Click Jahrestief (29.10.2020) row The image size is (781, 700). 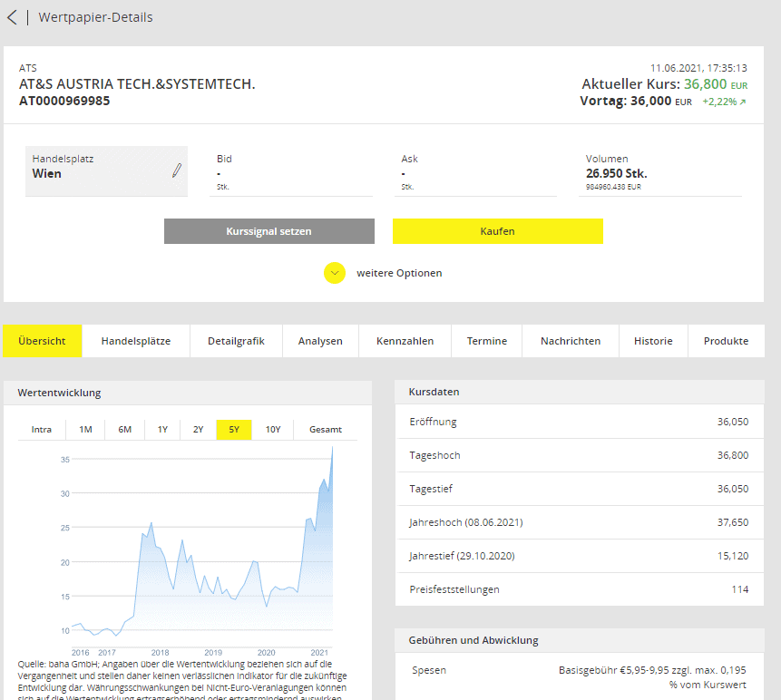point(581,556)
